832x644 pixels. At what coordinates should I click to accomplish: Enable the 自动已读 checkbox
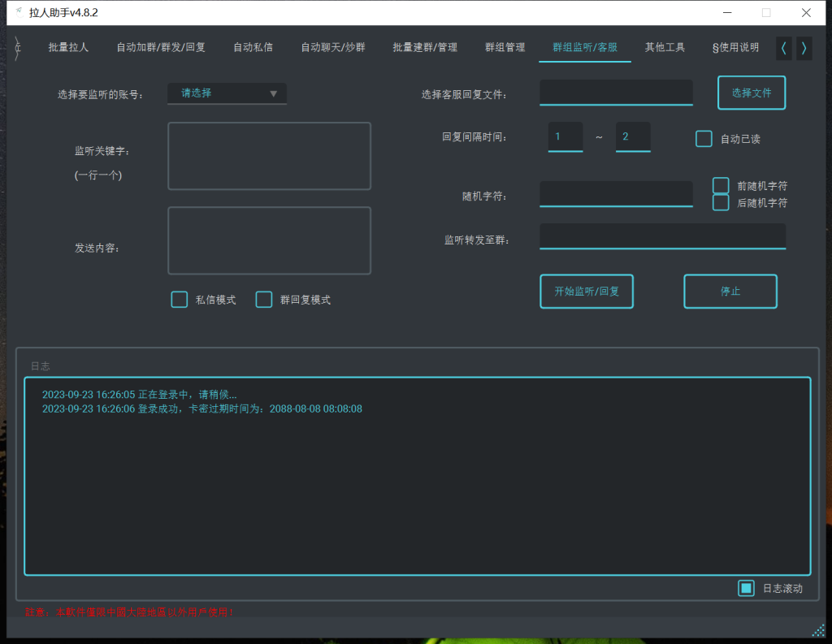(x=703, y=138)
